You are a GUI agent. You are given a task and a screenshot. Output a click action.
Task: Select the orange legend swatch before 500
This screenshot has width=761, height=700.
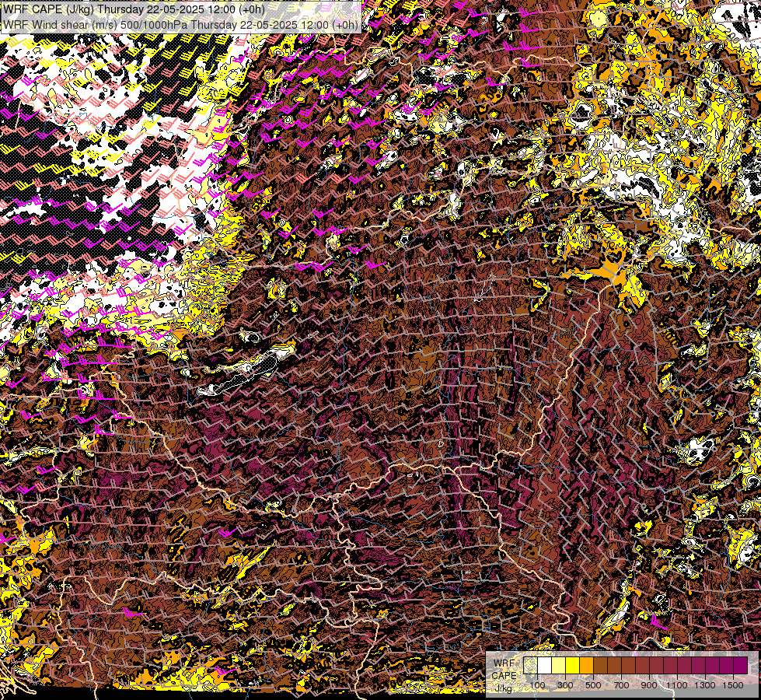click(x=586, y=665)
